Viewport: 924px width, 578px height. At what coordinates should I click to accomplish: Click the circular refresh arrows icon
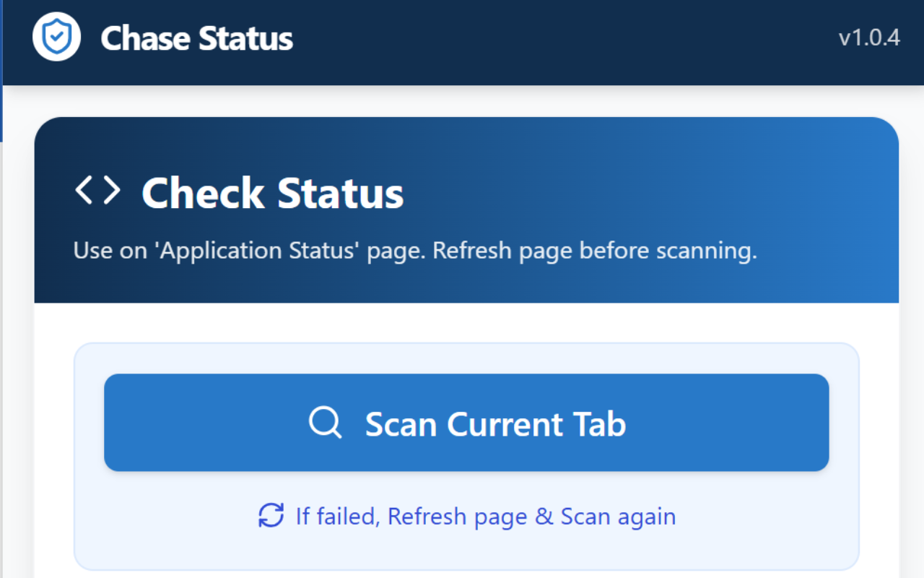point(271,516)
